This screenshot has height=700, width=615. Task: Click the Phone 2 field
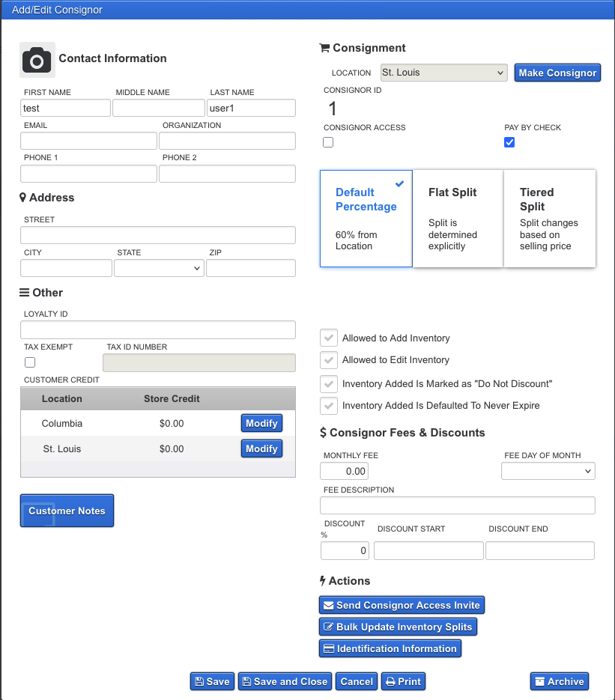point(227,174)
